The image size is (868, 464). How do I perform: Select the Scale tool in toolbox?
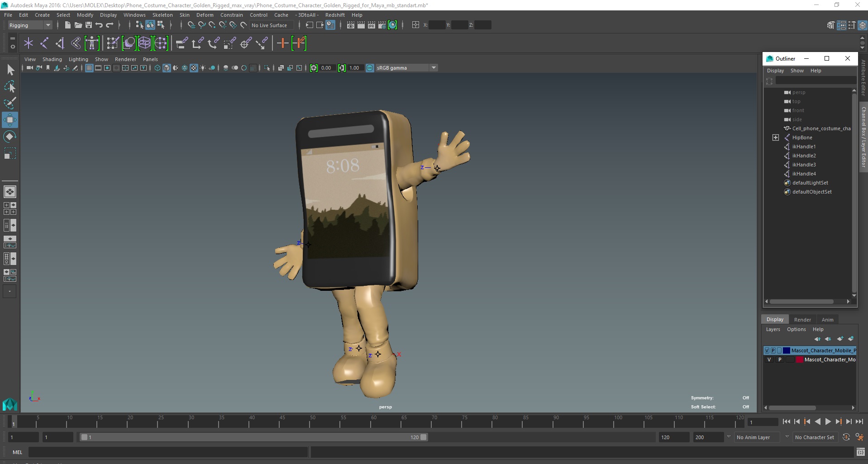10,153
